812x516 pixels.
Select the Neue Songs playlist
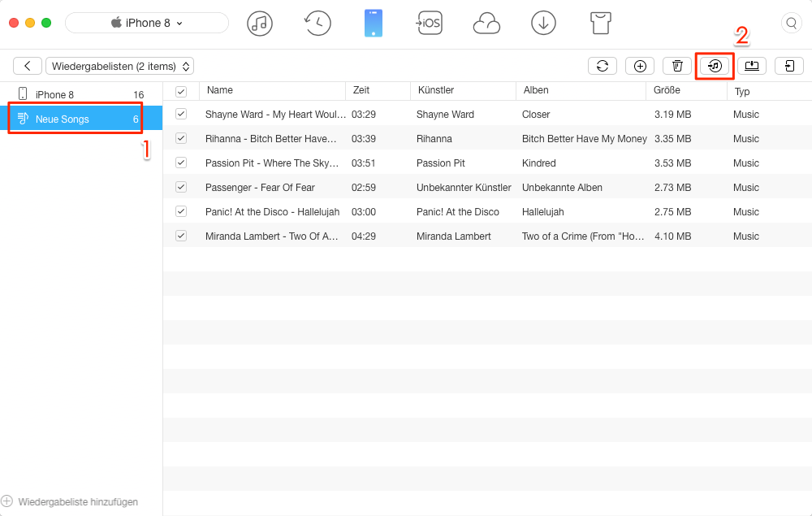pos(81,119)
